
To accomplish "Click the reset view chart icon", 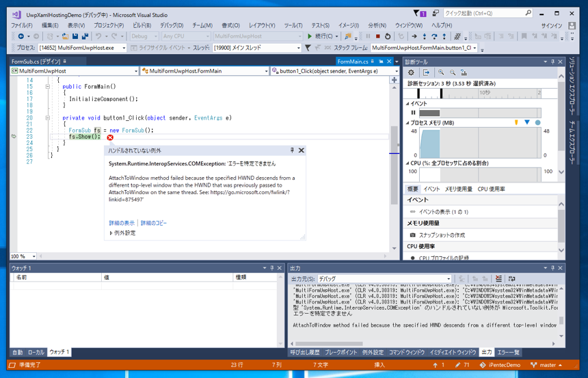I will [x=464, y=72].
